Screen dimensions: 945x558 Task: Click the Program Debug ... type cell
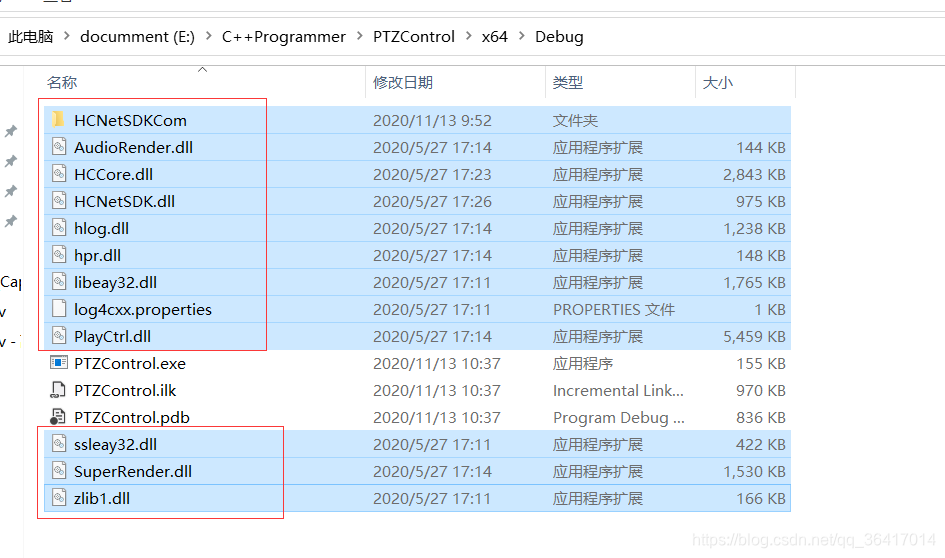[x=619, y=418]
